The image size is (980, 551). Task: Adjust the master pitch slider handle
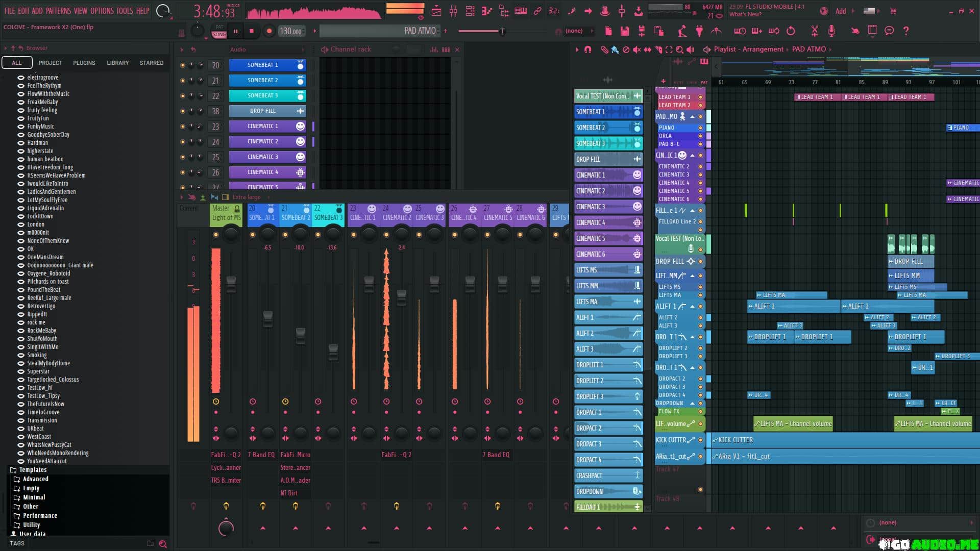pyautogui.click(x=502, y=31)
